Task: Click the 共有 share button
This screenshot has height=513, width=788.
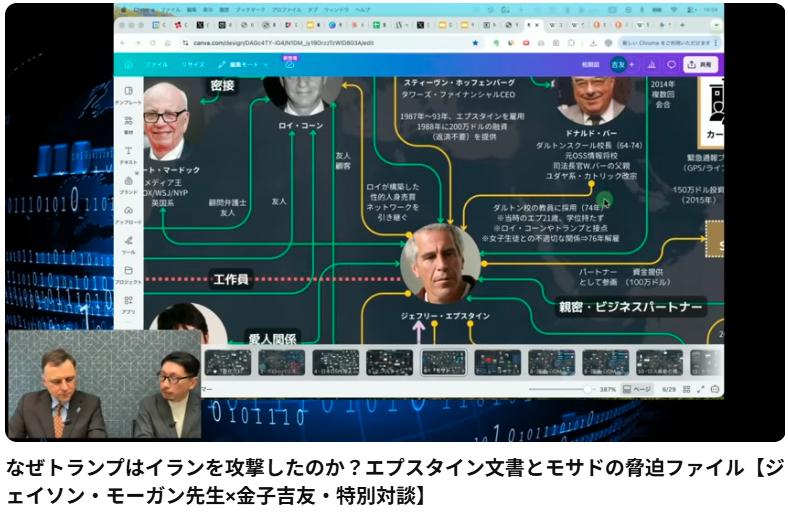Action: pyautogui.click(x=702, y=64)
